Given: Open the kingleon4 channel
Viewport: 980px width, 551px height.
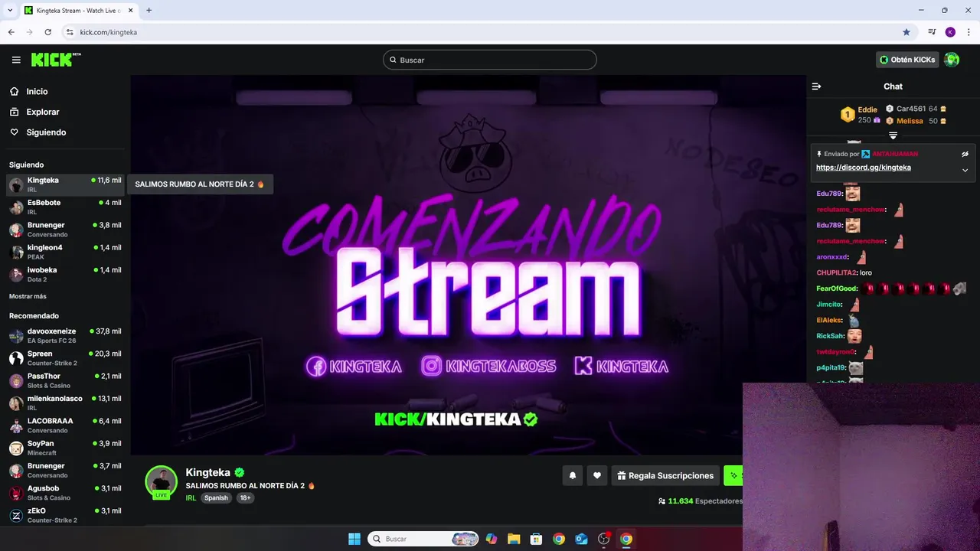Looking at the screenshot, I should (x=65, y=252).
